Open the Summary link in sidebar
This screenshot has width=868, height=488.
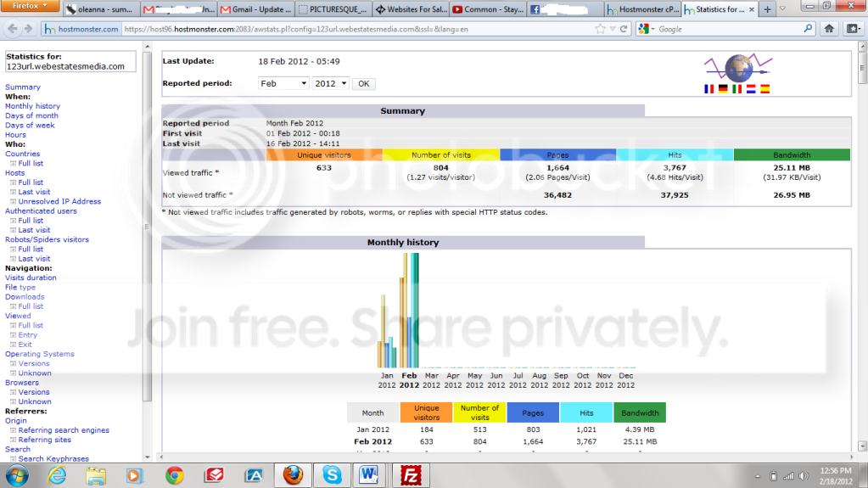(23, 87)
